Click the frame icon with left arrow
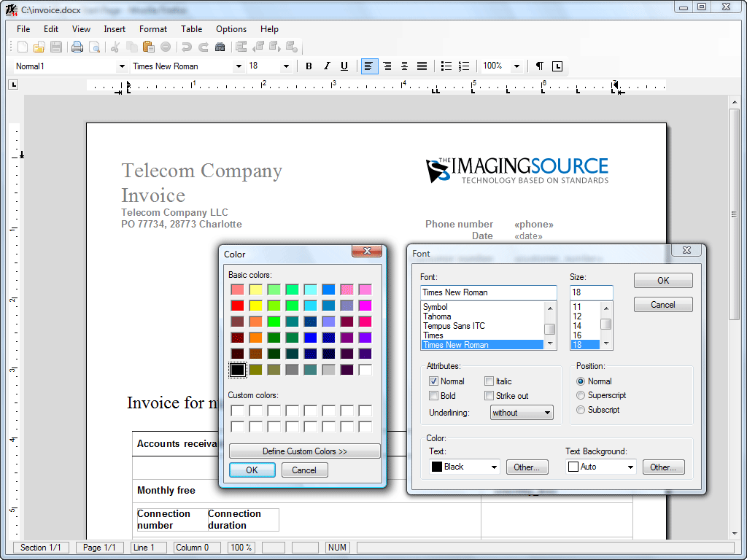Viewport: 747px width, 560px height. [x=258, y=47]
